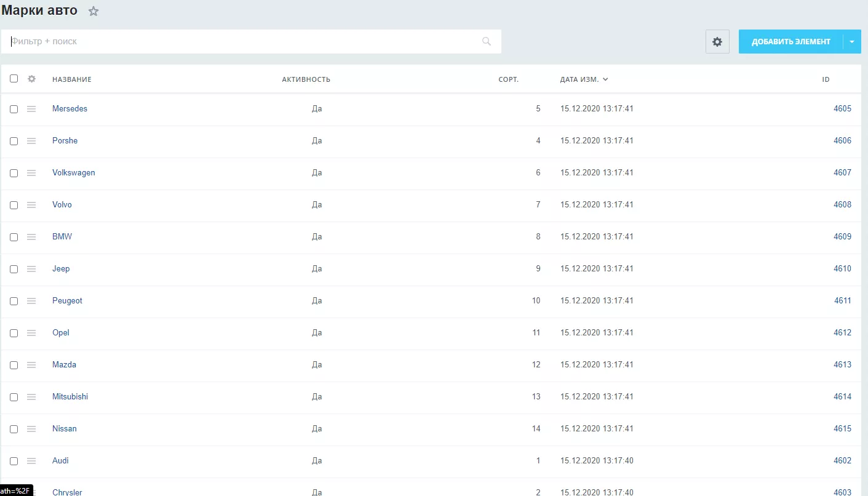Click Добавить элемент button
Screen dimensions: 868x496
[x=791, y=42]
